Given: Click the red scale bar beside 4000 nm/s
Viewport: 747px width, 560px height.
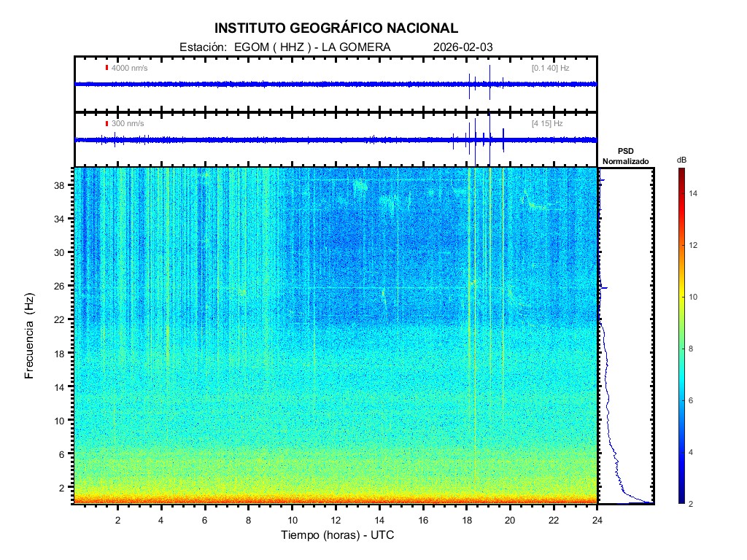Looking at the screenshot, I should 107,68.
